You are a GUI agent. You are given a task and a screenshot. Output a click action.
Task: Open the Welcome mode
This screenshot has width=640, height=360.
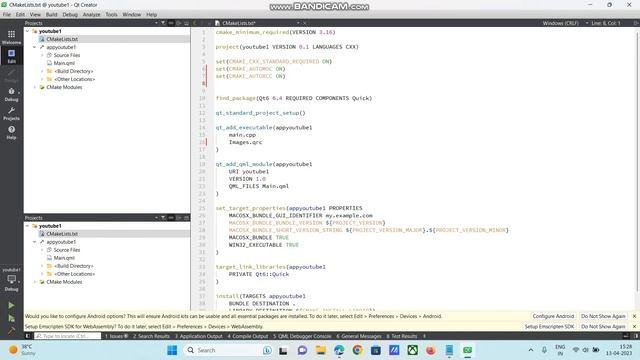coord(11,37)
